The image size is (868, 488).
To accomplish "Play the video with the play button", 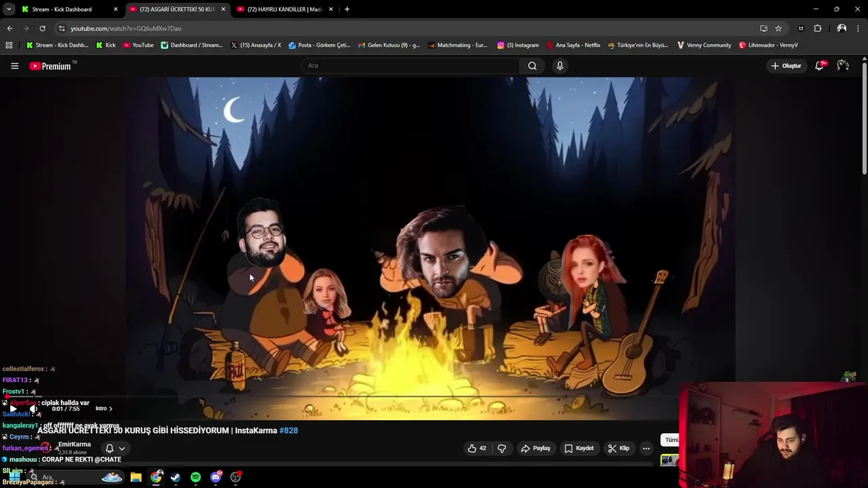I will tap(12, 409).
